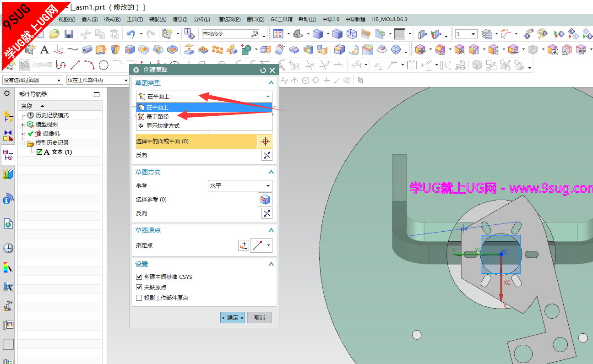Open the navigator settings gear icon

coord(7,93)
